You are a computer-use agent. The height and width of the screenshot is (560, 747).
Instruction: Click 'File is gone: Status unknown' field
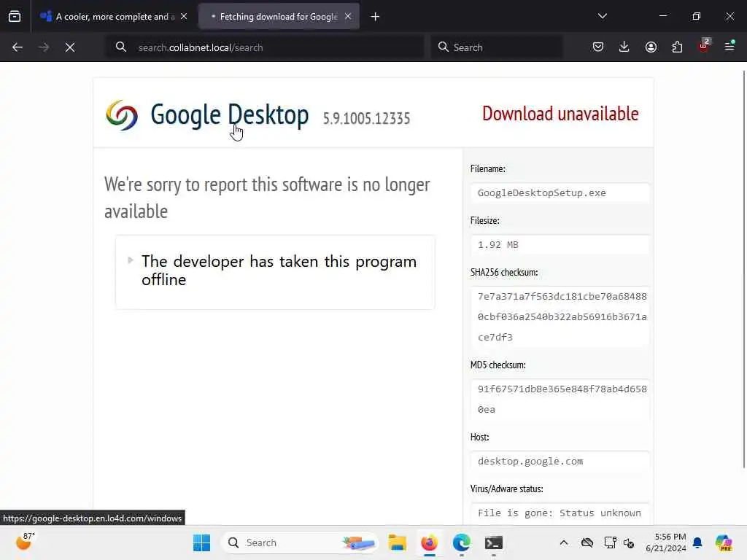(x=560, y=513)
